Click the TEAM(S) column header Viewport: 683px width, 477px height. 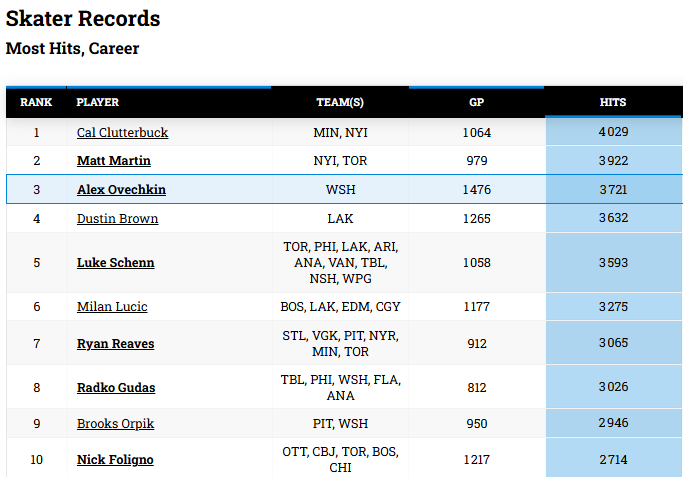340,102
